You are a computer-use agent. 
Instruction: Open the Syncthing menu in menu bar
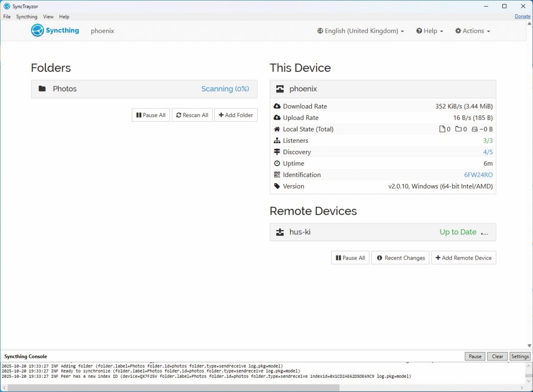(27, 17)
